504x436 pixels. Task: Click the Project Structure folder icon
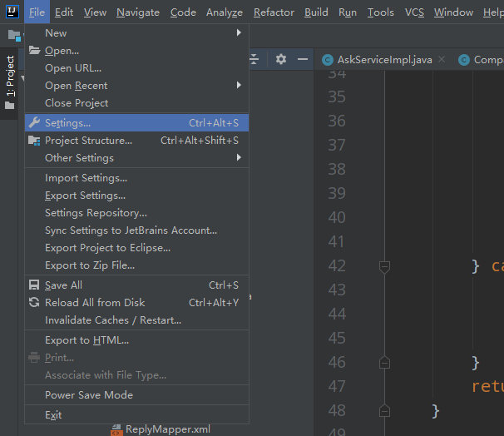(34, 141)
